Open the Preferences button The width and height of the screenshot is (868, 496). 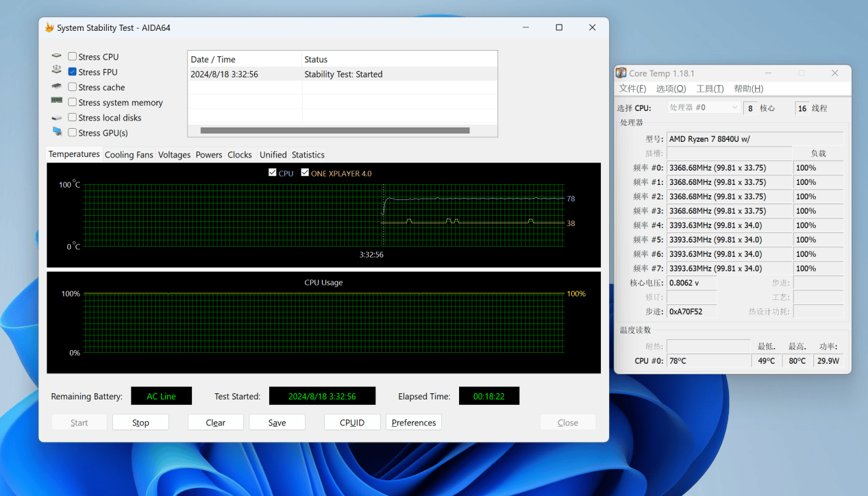414,423
